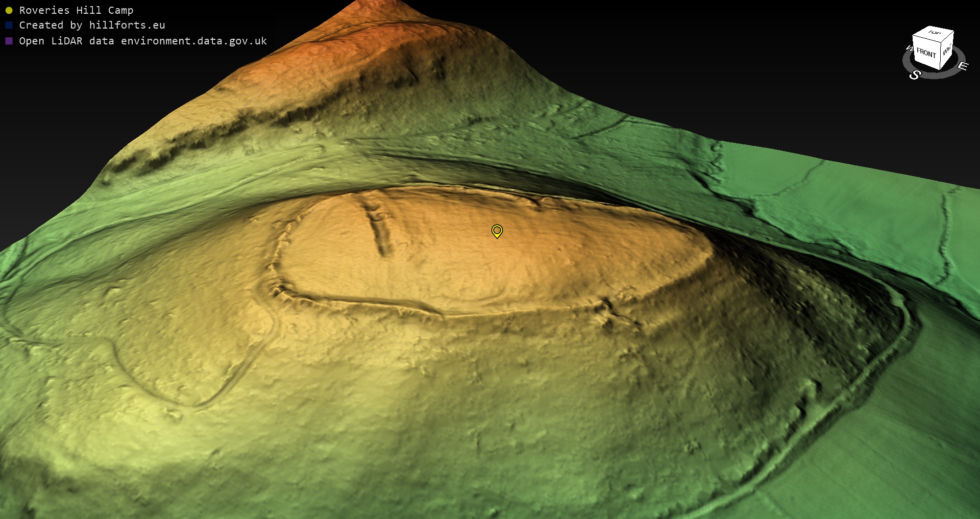Image resolution: width=980 pixels, height=519 pixels.
Task: Click the yellow dot beside Roveries Hill Camp
Action: click(x=9, y=10)
